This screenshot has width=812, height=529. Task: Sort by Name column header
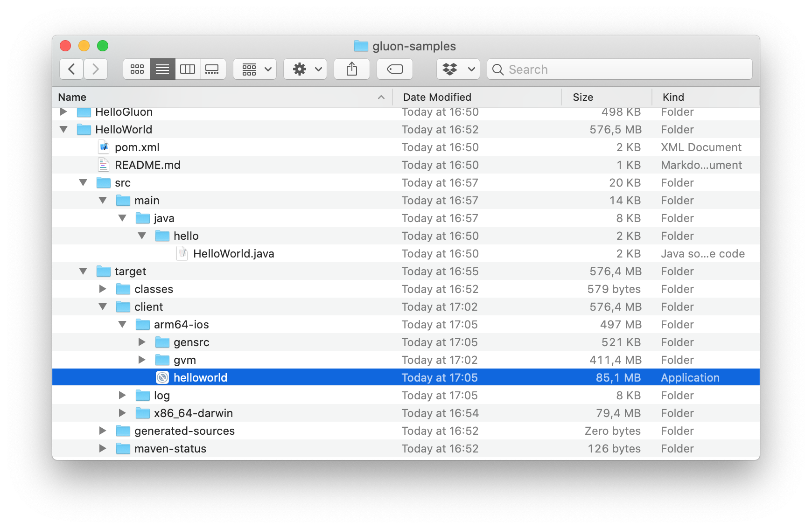pos(222,97)
